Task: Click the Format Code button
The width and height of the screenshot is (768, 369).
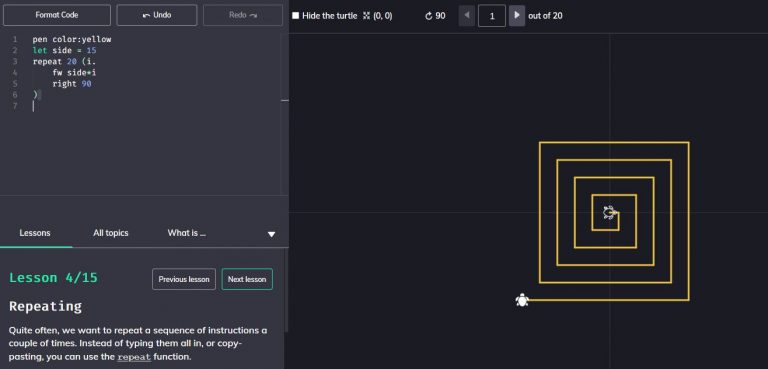Action: click(x=57, y=15)
